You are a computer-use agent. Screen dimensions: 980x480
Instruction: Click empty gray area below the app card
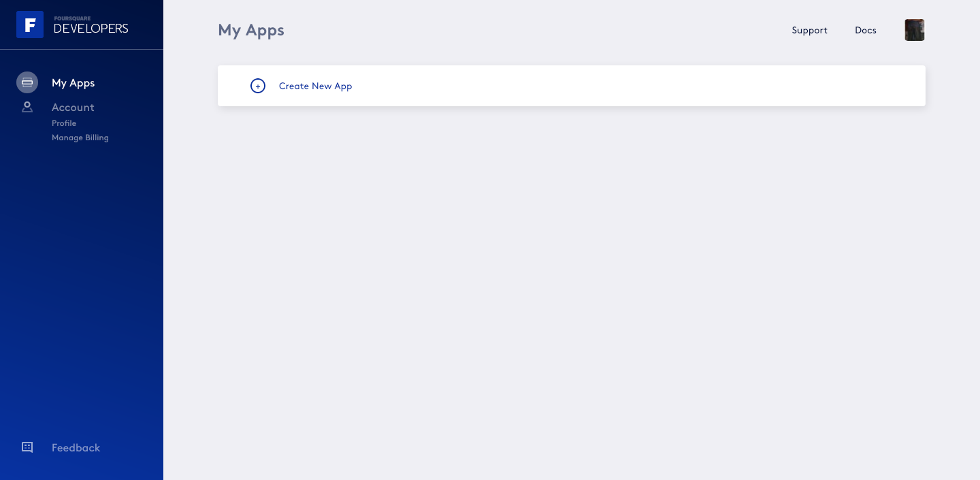coord(572,293)
